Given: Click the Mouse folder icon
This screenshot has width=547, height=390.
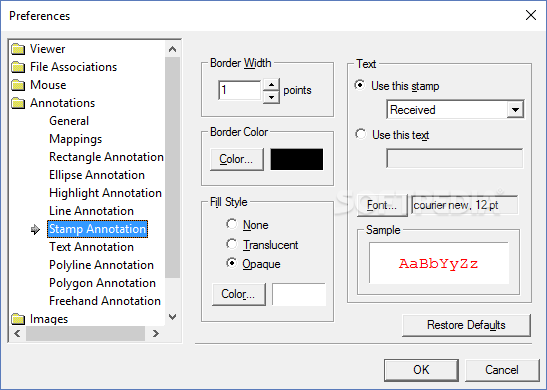Looking at the screenshot, I should 18,85.
